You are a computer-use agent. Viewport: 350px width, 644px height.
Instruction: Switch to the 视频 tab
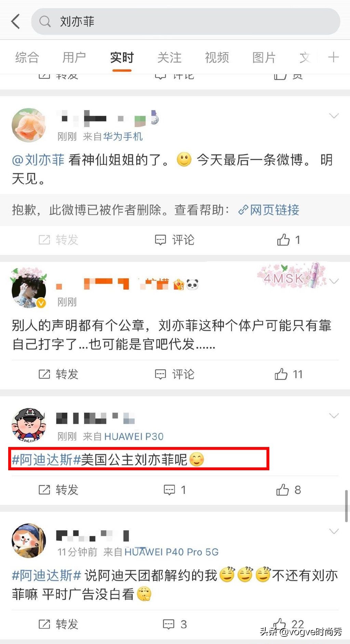pos(217,57)
